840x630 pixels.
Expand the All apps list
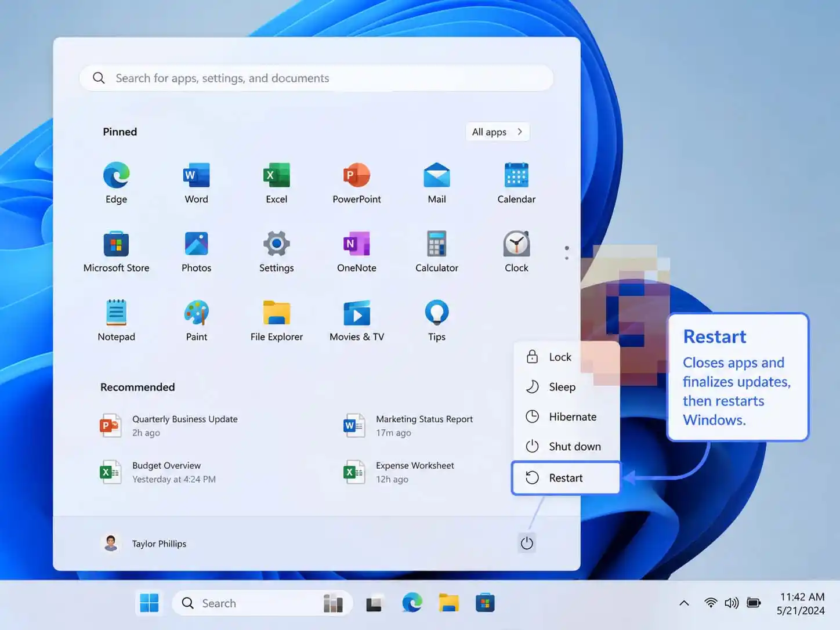pos(498,132)
